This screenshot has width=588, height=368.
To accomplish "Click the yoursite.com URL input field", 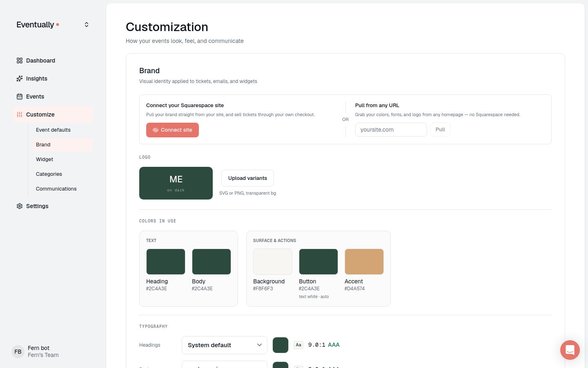I will tap(391, 130).
